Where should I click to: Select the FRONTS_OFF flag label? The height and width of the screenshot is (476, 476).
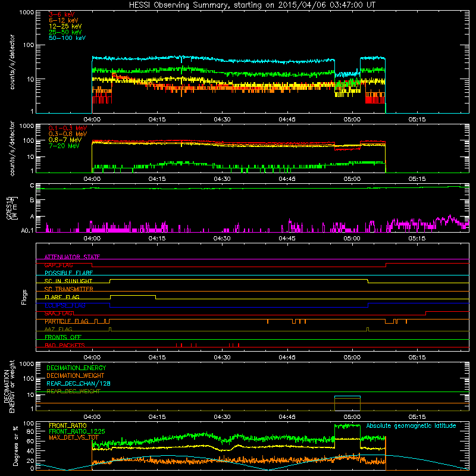(63, 337)
